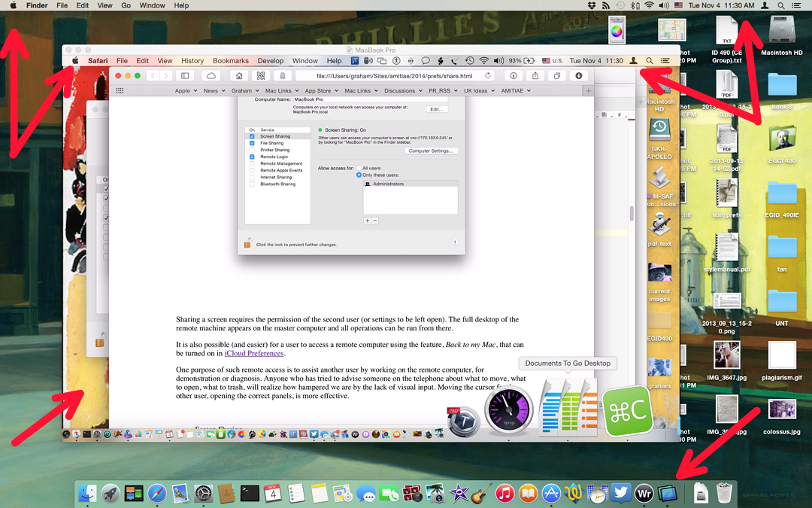Image resolution: width=812 pixels, height=508 pixels.
Task: Click the plus button under users list
Action: 367,221
